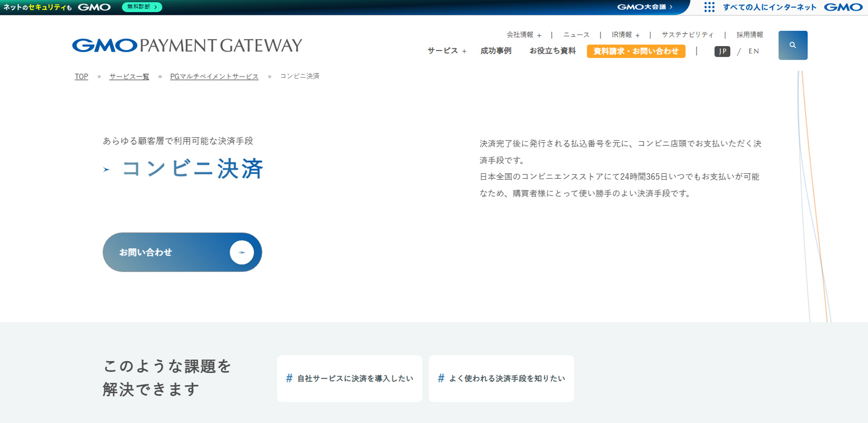This screenshot has width=868, height=423.
Task: Switch language to EN
Action: pos(754,51)
